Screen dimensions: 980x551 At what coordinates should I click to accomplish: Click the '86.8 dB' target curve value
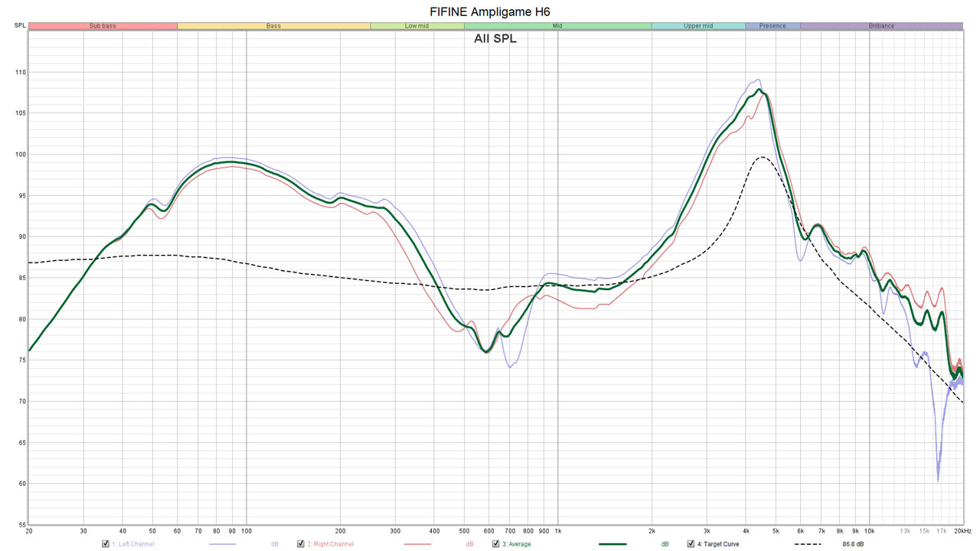(x=853, y=544)
